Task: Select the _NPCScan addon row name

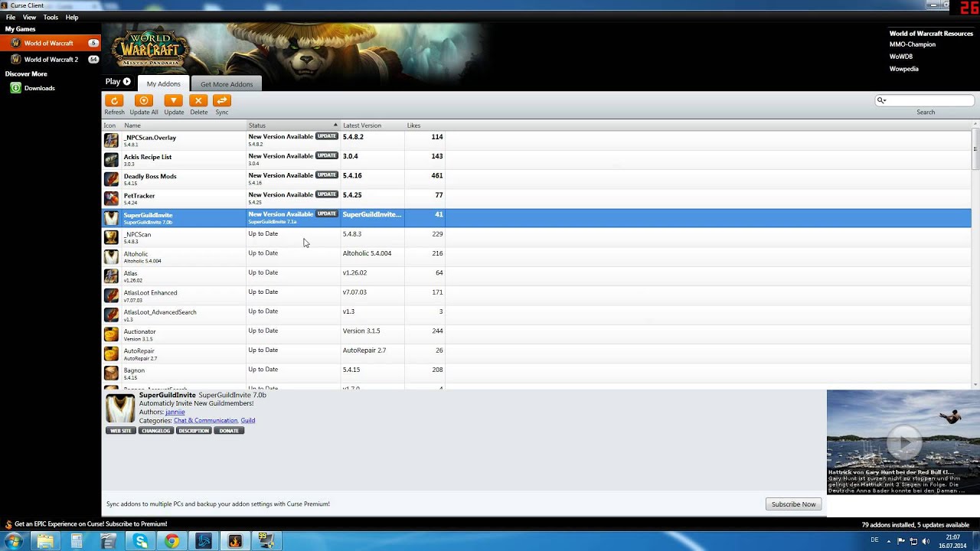Action: [138, 234]
